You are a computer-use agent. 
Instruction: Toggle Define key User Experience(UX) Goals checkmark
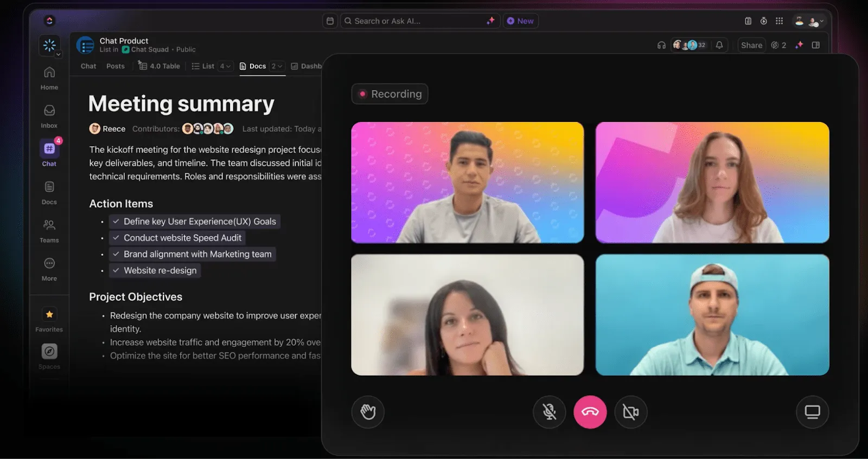[116, 222]
